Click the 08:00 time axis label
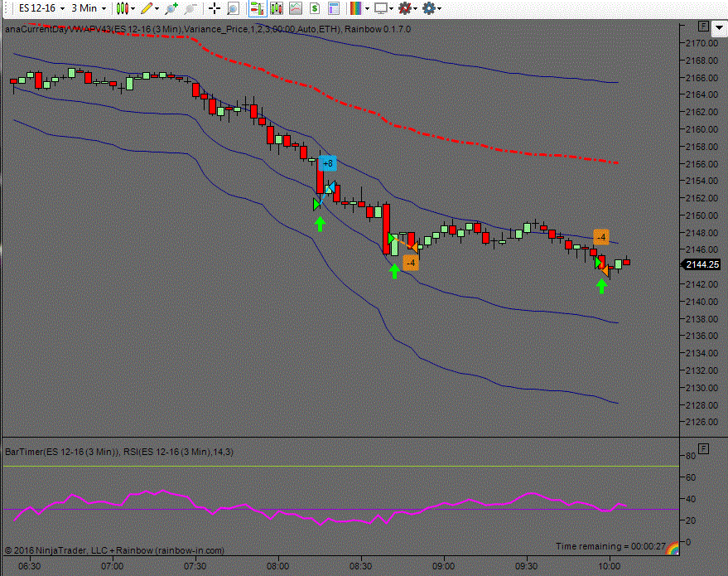Viewport: 728px width, 576px height. tap(277, 566)
